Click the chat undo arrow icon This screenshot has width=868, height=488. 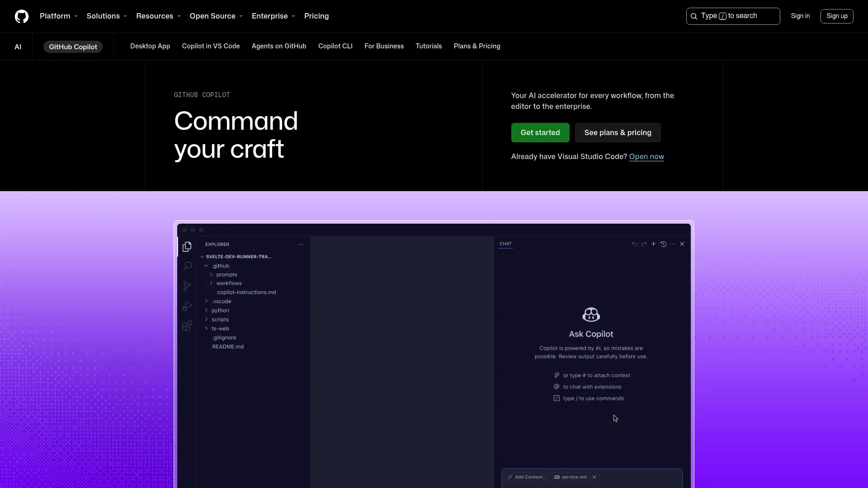click(x=634, y=244)
